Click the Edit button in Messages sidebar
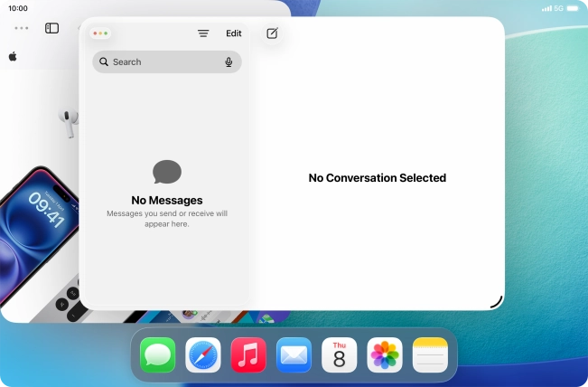The image size is (588, 387). 234,33
